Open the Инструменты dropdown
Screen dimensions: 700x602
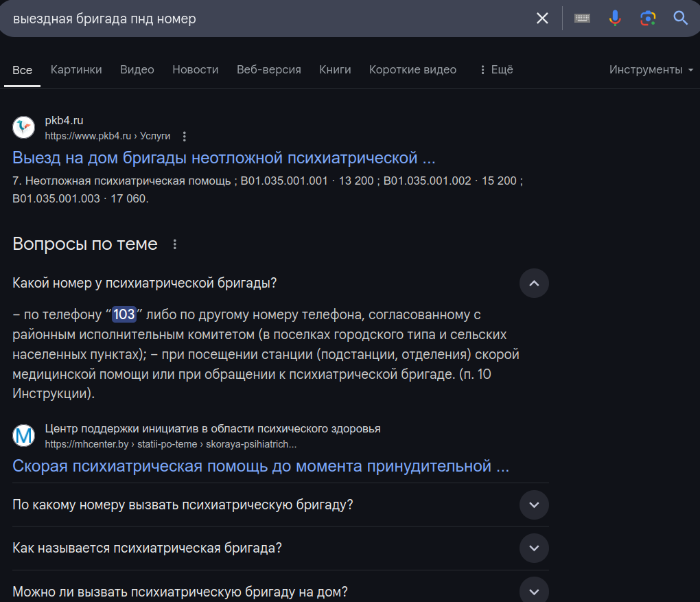pos(651,69)
